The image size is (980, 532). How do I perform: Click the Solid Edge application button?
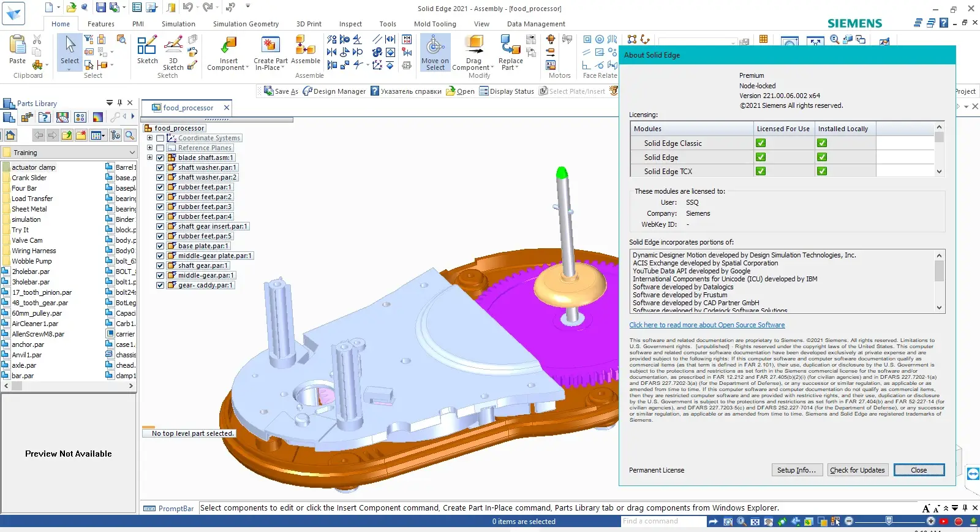pos(13,13)
